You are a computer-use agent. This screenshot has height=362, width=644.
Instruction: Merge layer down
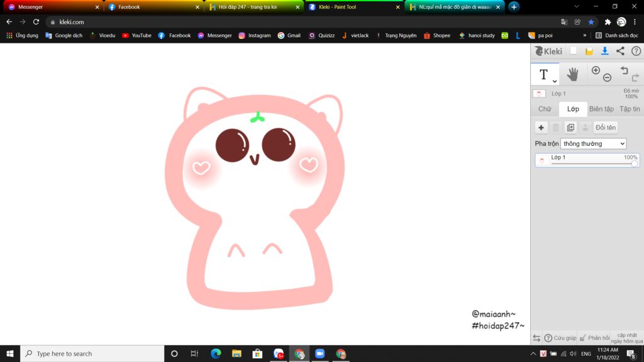click(x=586, y=128)
